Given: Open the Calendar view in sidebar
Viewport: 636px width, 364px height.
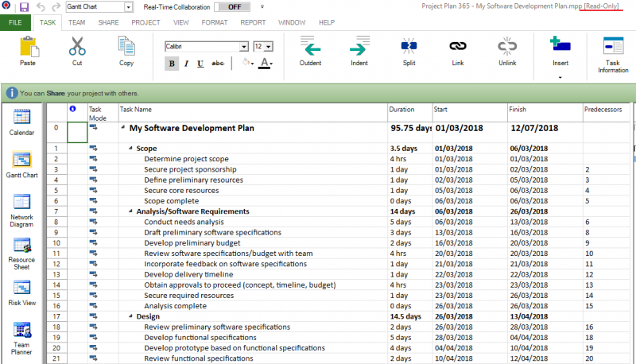Looking at the screenshot, I should [21, 122].
